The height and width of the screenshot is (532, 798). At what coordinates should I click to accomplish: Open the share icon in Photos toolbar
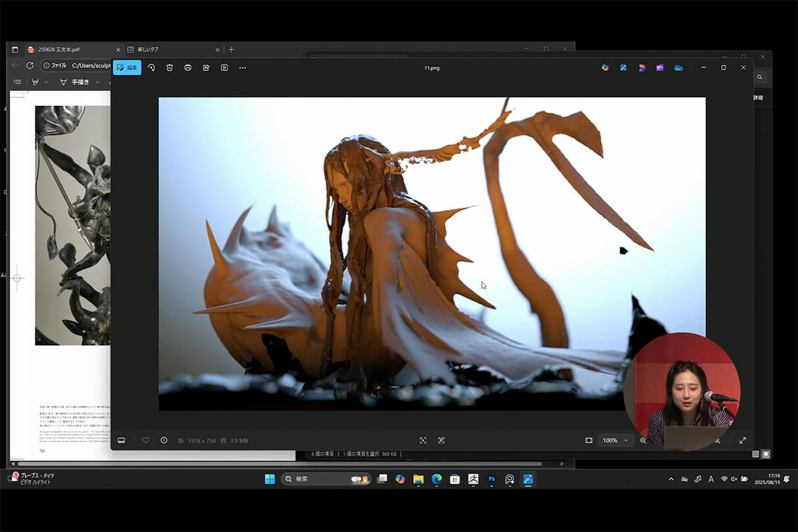click(206, 68)
